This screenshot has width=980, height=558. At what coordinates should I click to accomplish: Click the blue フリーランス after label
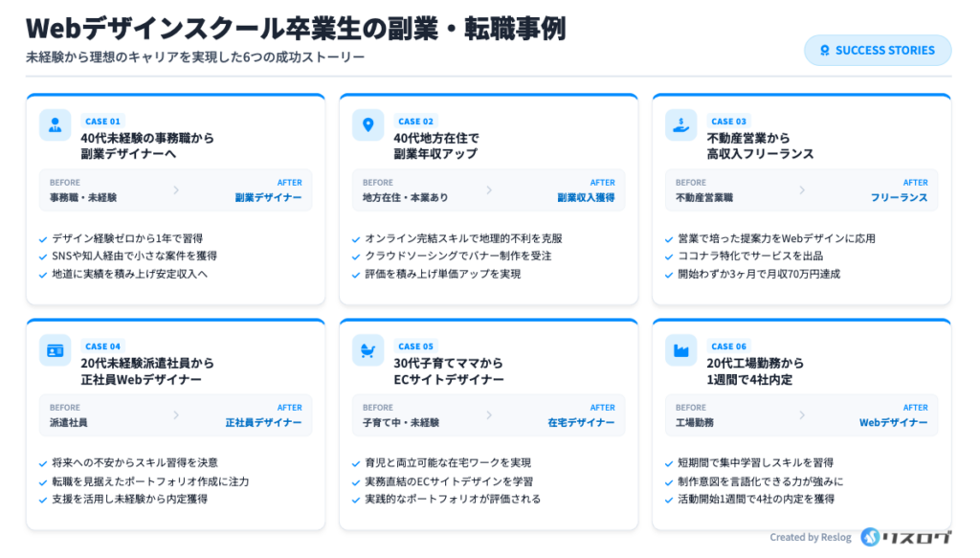coord(899,198)
